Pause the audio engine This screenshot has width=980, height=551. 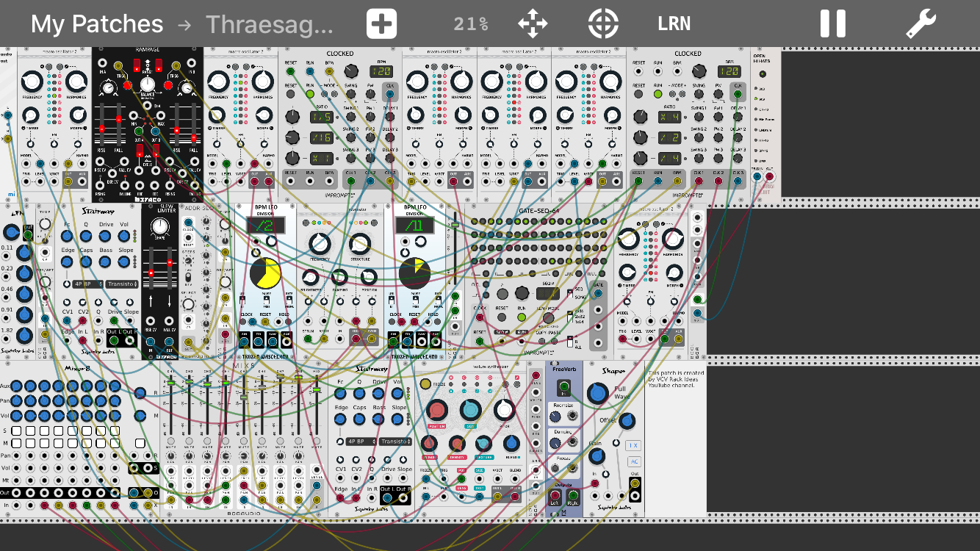click(833, 24)
